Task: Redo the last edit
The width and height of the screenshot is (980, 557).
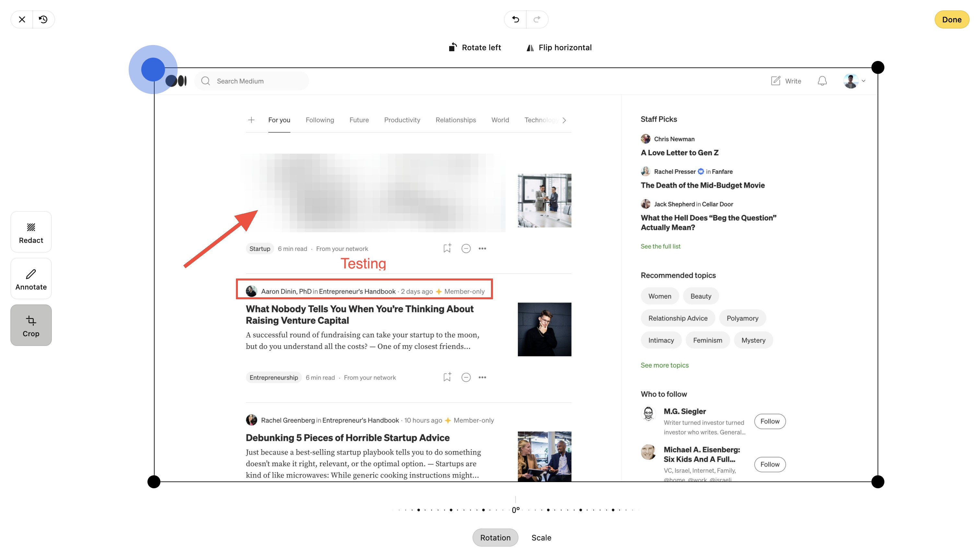Action: point(537,19)
